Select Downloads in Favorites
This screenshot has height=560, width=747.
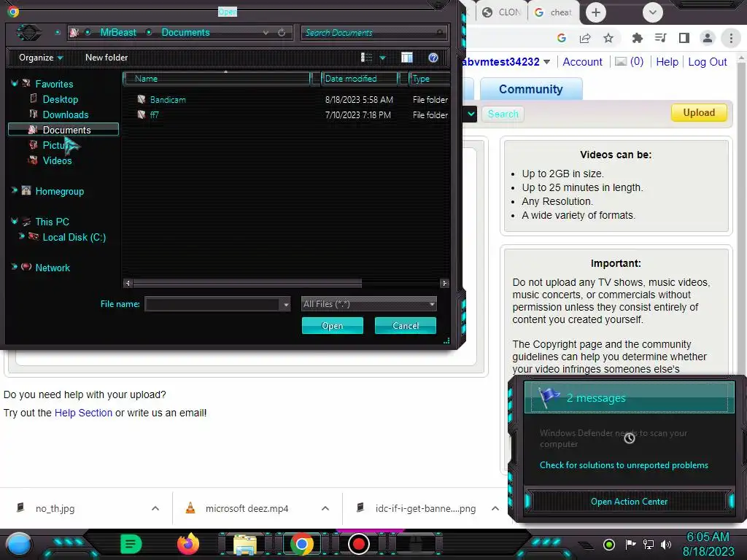pyautogui.click(x=65, y=114)
